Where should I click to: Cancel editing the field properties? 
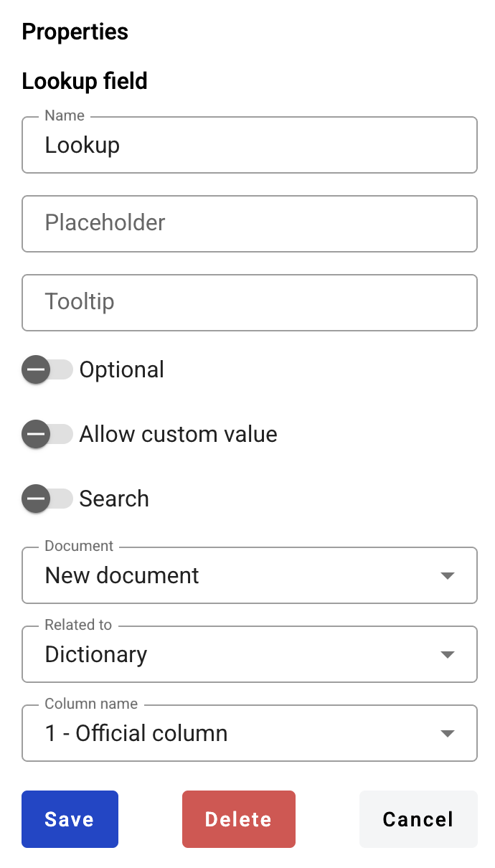[x=418, y=819]
